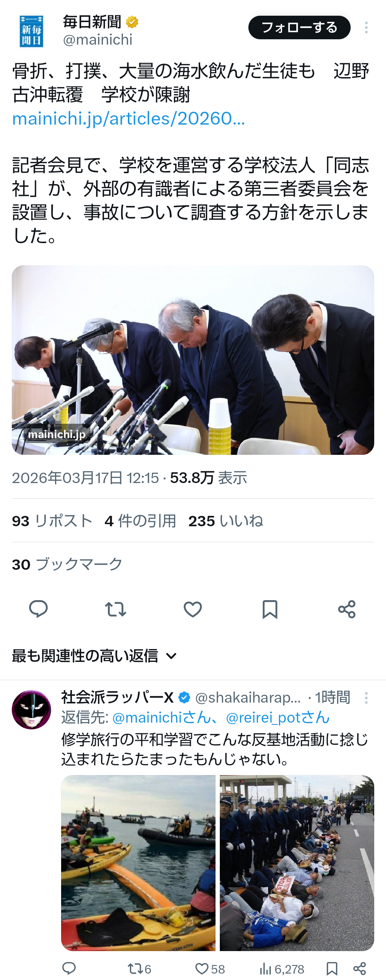386x980 pixels.
Task: Tap the reply icon under main post
Action: pos(39,609)
